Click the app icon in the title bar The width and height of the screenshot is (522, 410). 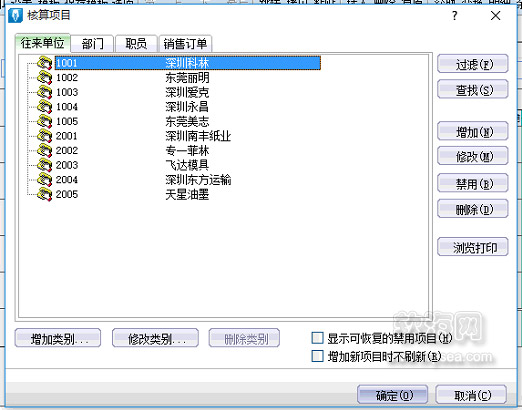(15, 15)
